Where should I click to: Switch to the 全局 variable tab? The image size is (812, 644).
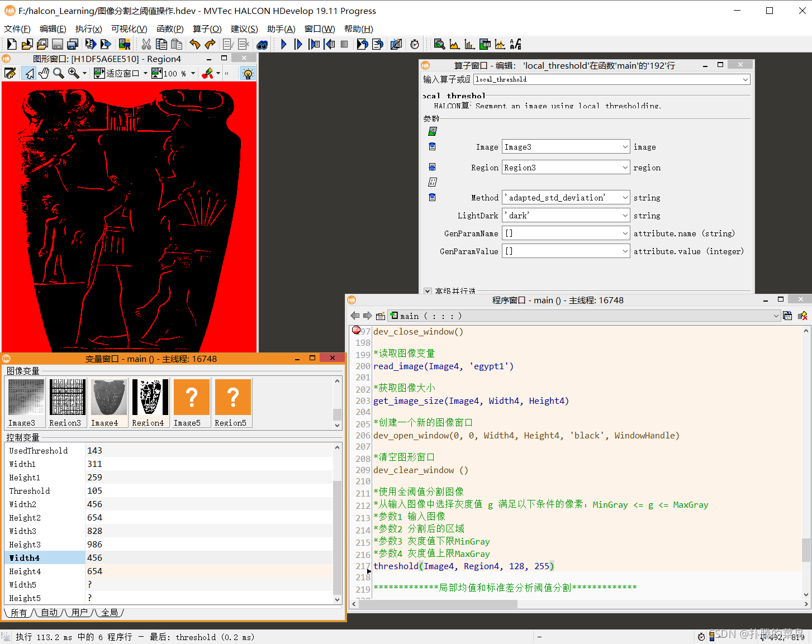tap(110, 613)
